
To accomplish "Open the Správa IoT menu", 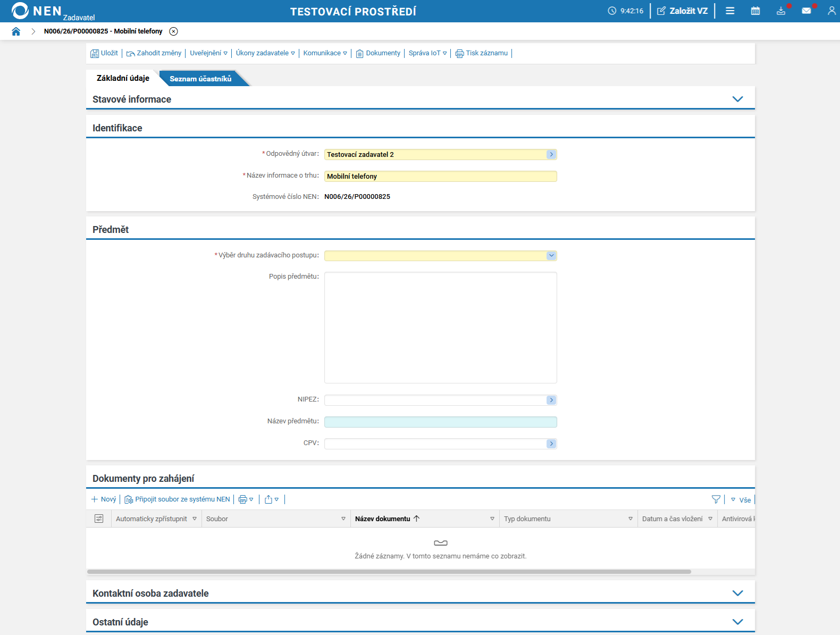I will (x=427, y=53).
